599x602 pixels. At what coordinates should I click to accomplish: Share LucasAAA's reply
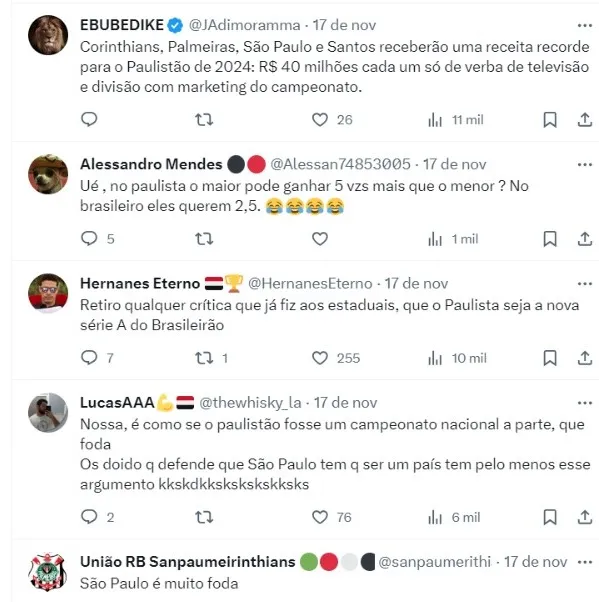point(585,517)
